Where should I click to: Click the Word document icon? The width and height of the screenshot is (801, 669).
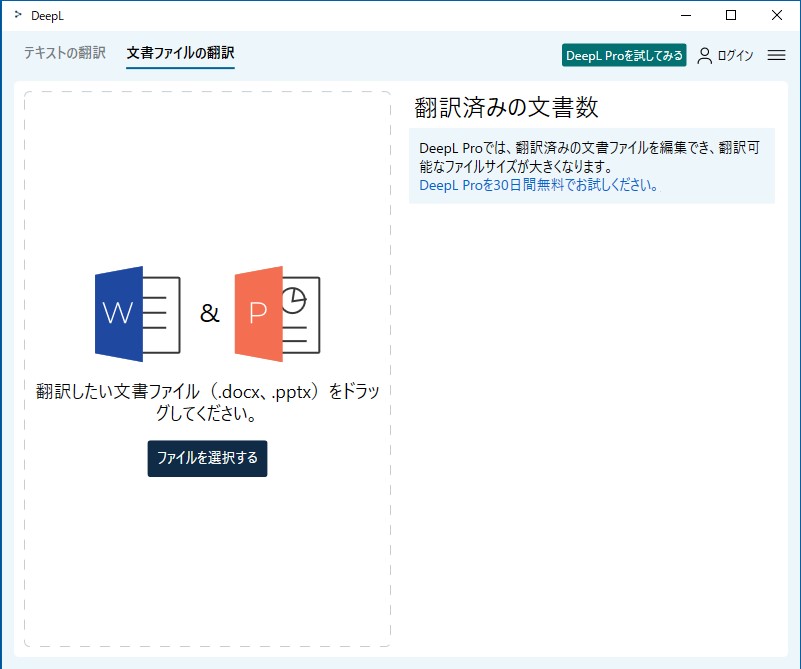coord(137,312)
